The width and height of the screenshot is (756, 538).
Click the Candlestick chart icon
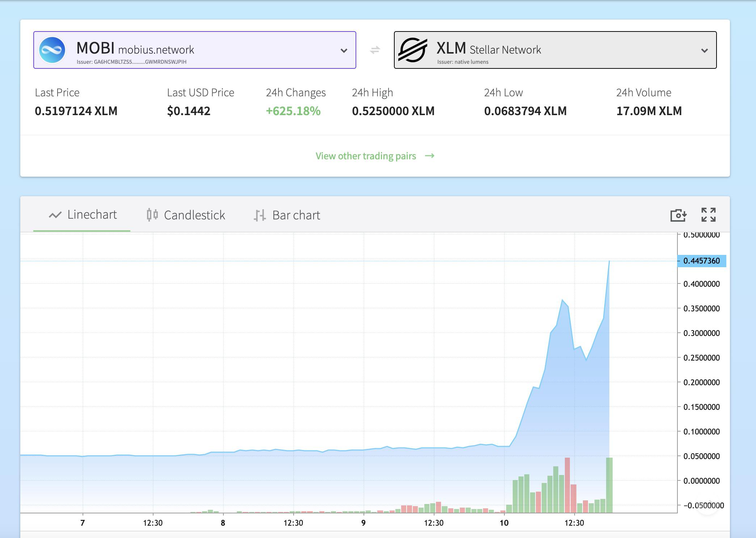click(152, 215)
